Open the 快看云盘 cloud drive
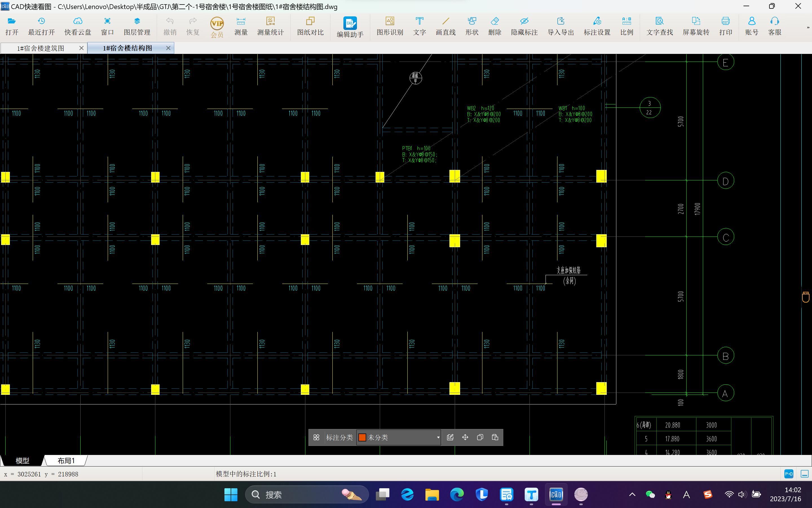Screen dimensions: 812x508 coord(78,26)
